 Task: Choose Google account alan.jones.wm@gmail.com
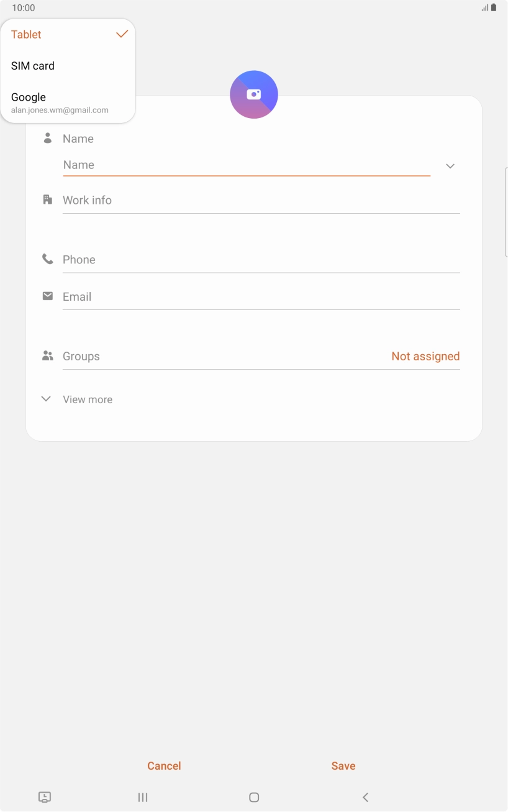67,103
